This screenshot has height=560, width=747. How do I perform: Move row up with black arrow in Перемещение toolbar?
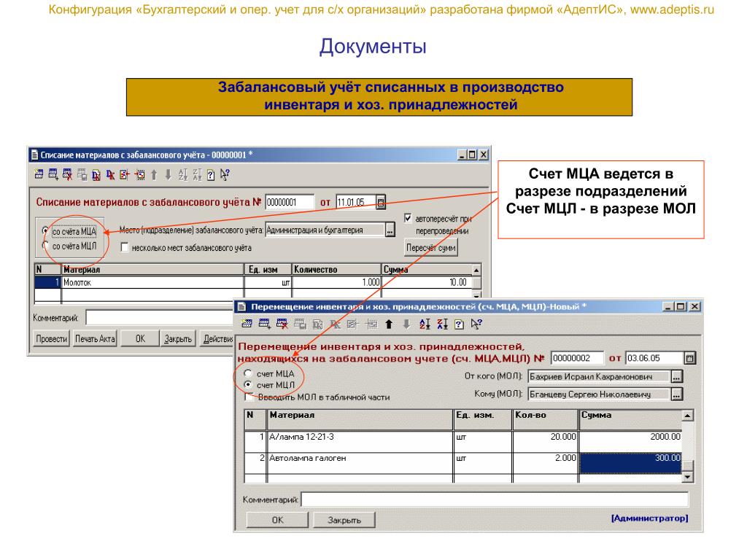[x=389, y=324]
